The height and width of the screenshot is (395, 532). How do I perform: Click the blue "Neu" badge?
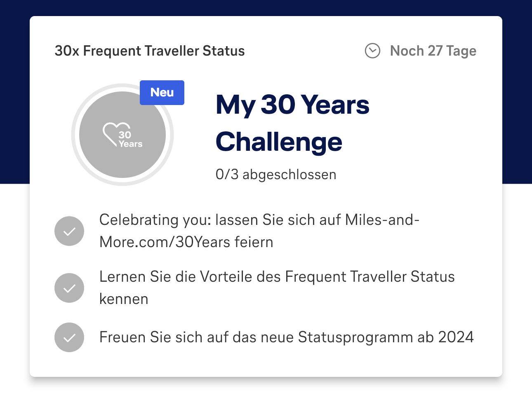coord(162,93)
